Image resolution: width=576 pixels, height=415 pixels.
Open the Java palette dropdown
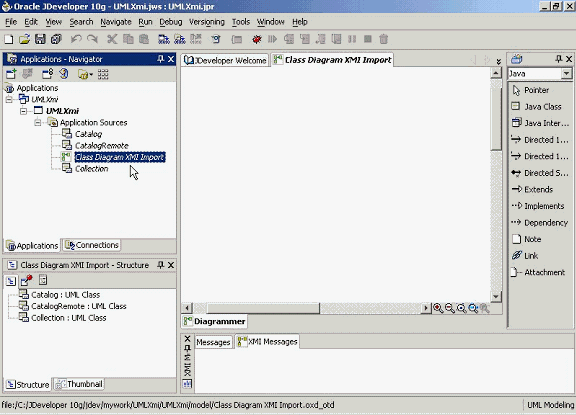(x=566, y=74)
